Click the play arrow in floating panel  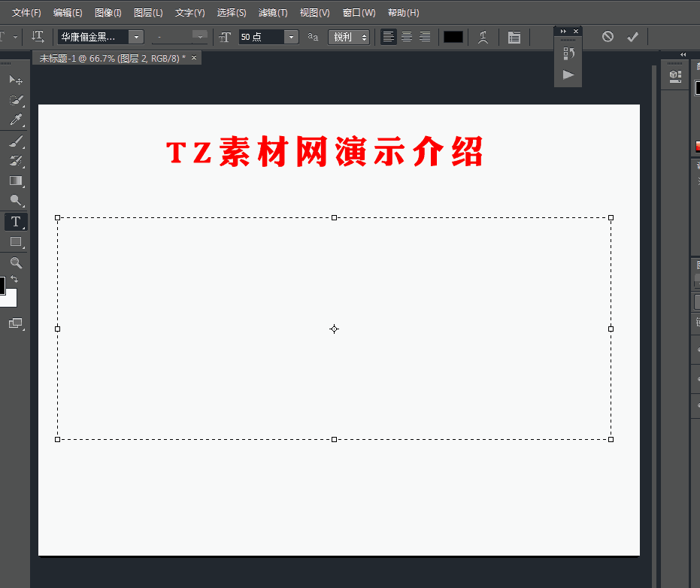[568, 74]
